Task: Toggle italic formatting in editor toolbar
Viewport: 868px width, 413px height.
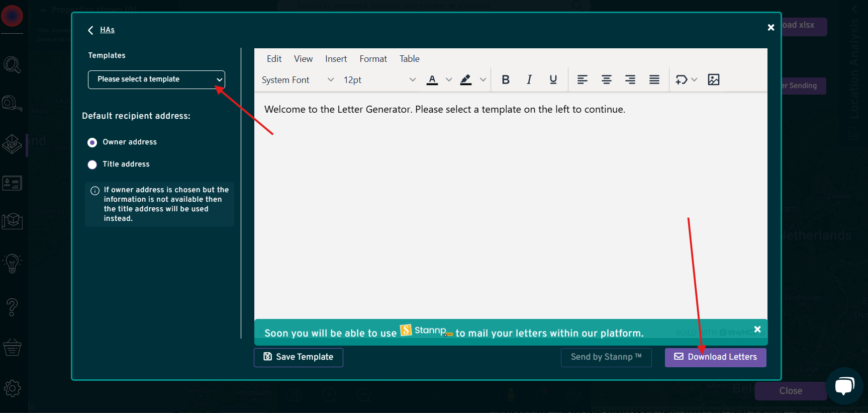Action: (x=529, y=79)
